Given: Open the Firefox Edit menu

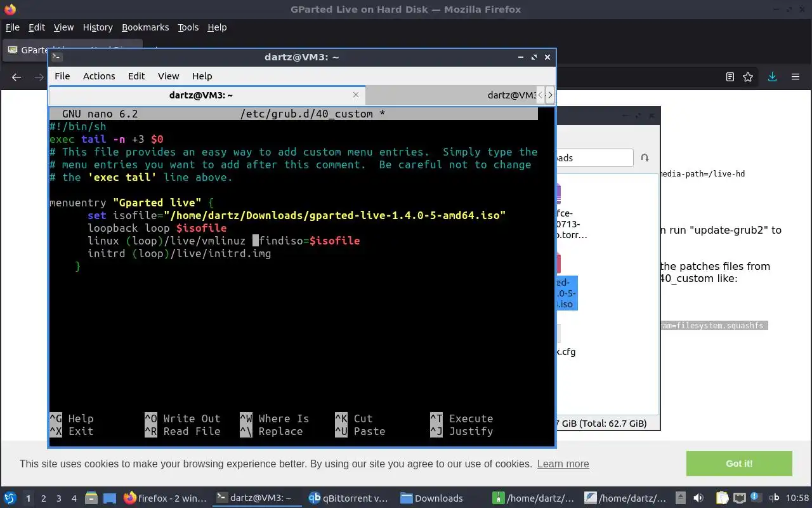Looking at the screenshot, I should (x=37, y=27).
